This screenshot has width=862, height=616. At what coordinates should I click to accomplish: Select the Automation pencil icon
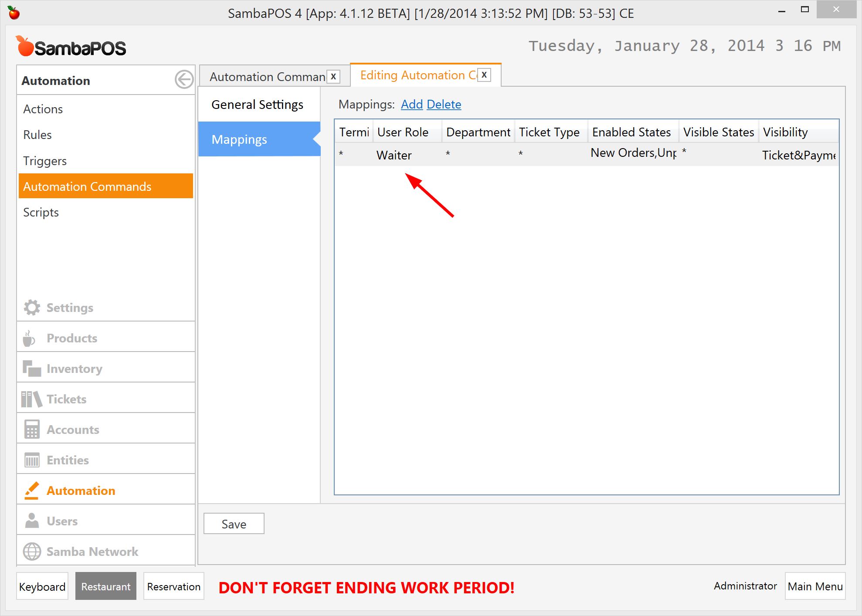31,490
